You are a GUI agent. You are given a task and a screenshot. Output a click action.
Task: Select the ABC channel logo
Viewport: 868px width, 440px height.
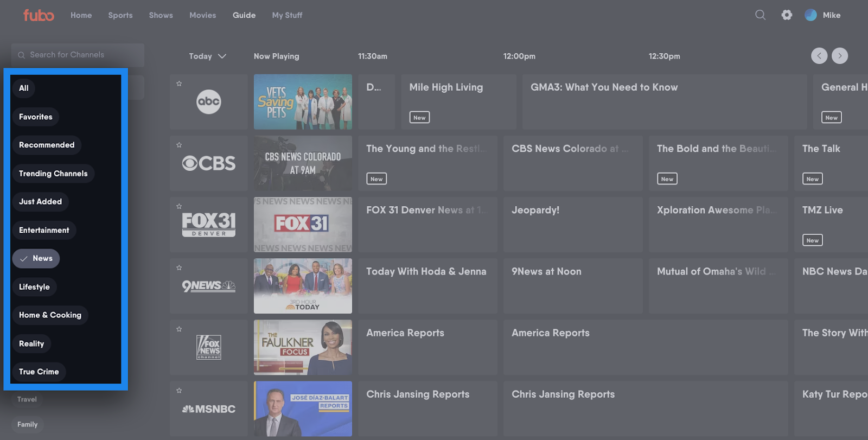209,102
